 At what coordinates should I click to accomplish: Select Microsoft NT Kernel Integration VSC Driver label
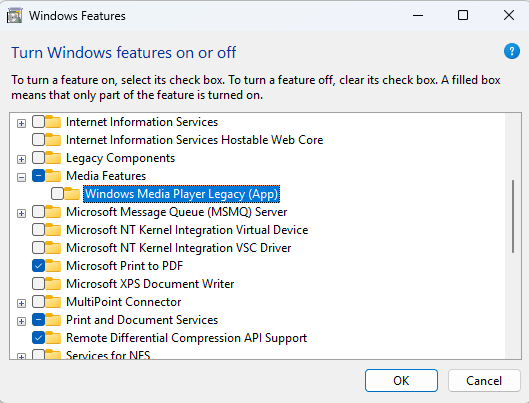[179, 248]
